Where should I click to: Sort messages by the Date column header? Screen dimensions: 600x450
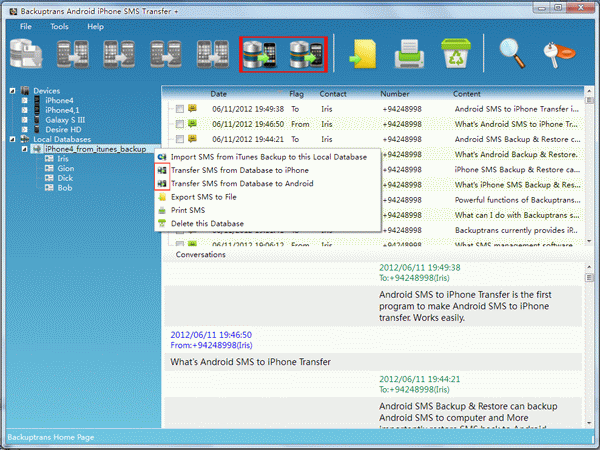coord(218,94)
